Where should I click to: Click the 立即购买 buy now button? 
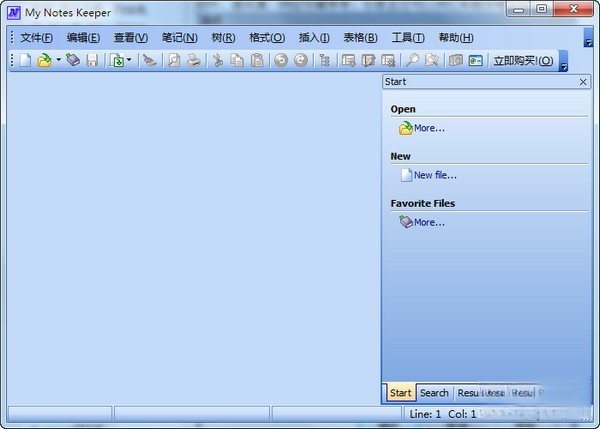[x=523, y=61]
